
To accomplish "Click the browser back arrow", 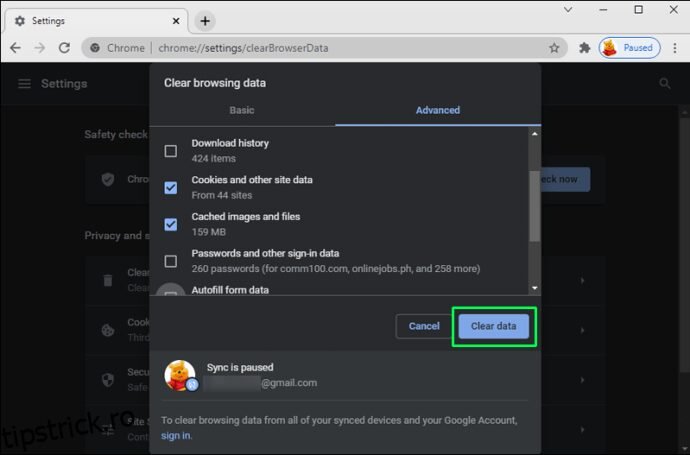I will (x=15, y=47).
